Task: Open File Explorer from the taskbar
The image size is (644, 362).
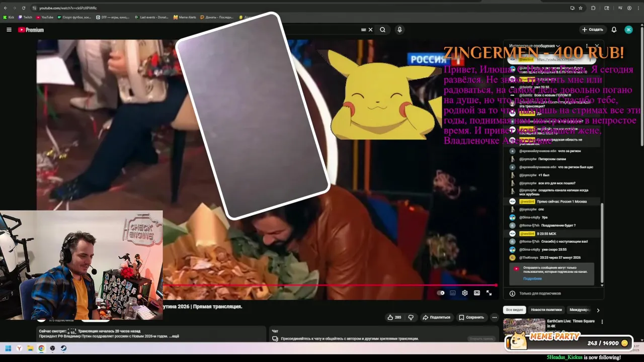Action: (x=30, y=348)
